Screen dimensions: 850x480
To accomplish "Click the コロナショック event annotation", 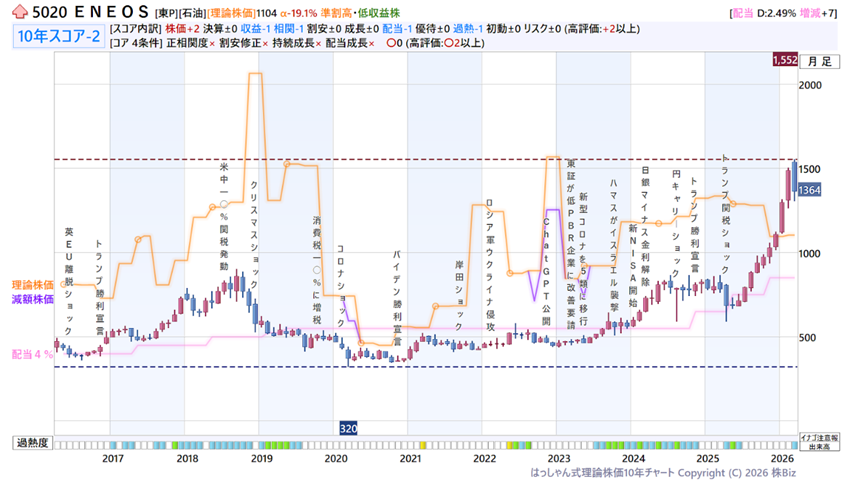I will coord(340,282).
